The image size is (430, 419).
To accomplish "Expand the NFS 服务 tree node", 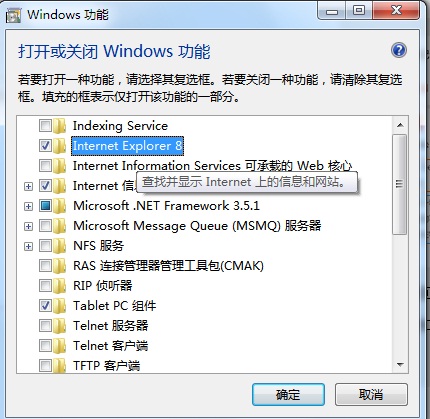I will (x=29, y=246).
